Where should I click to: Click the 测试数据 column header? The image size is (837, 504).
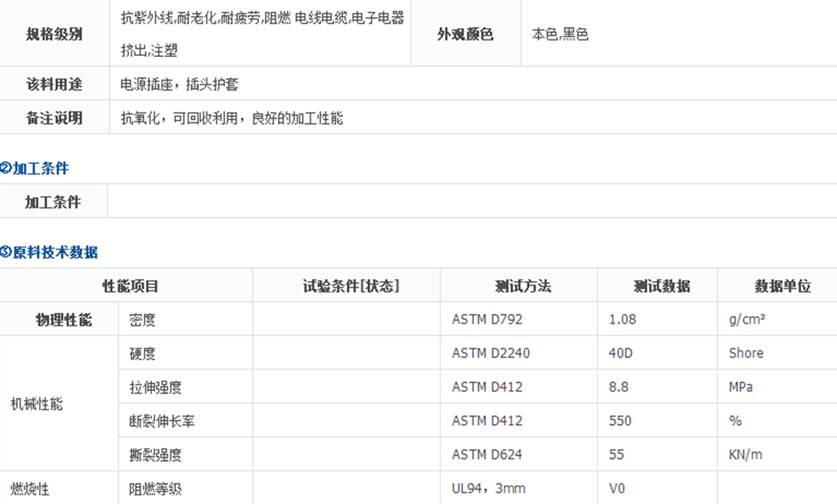(x=662, y=286)
